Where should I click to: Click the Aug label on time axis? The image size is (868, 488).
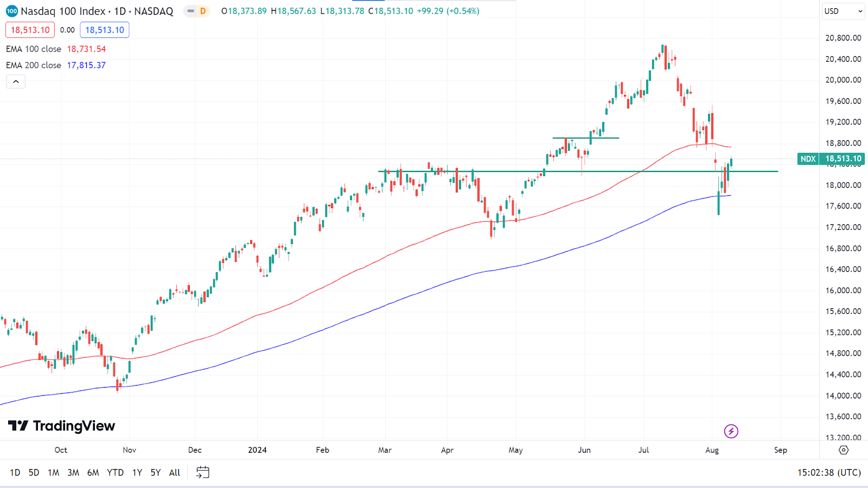[712, 450]
